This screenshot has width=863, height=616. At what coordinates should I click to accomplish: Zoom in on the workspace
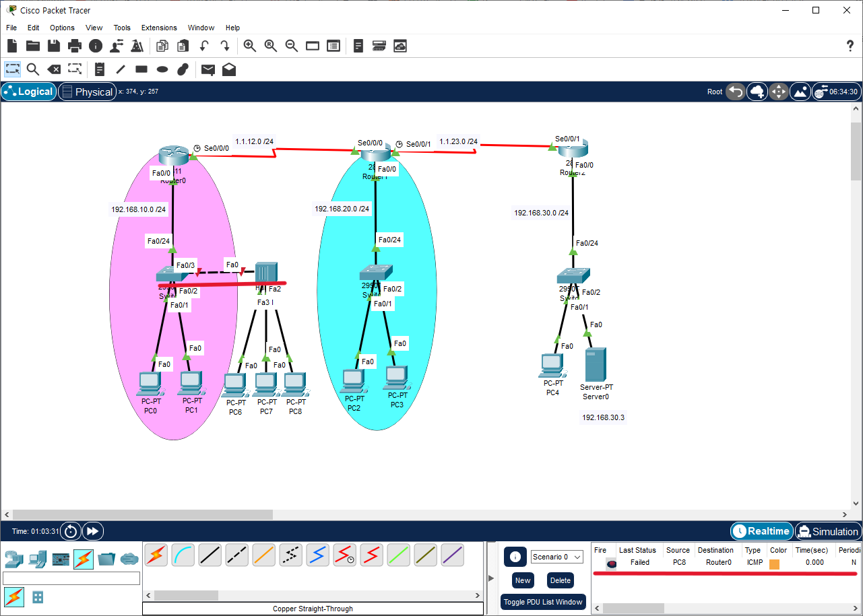coord(250,46)
